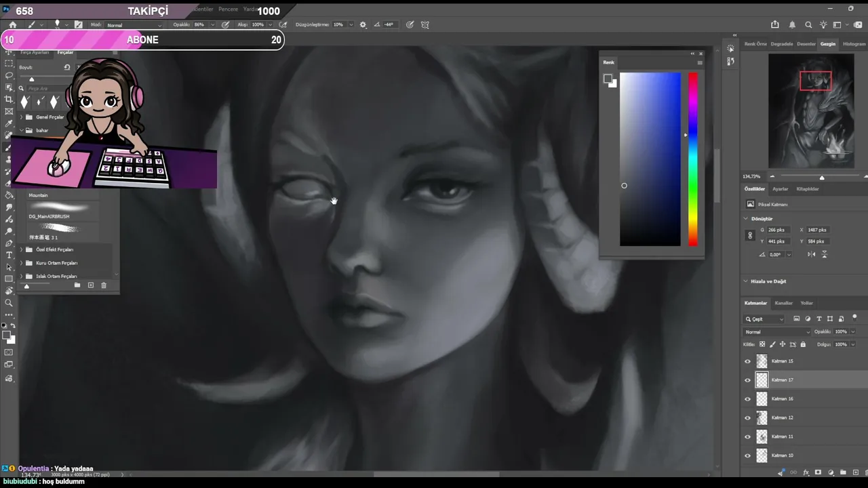The image size is (868, 488).
Task: Switch to Yollar tab
Action: tap(806, 303)
